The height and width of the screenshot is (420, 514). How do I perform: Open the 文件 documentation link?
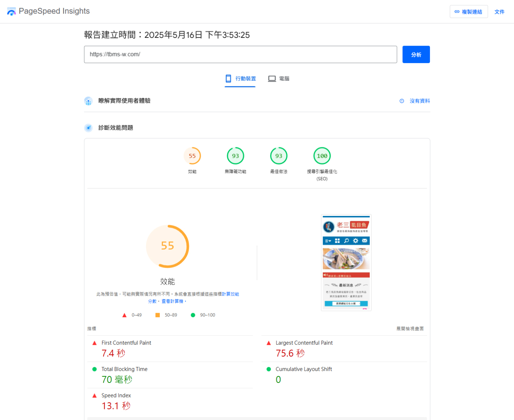click(x=499, y=12)
